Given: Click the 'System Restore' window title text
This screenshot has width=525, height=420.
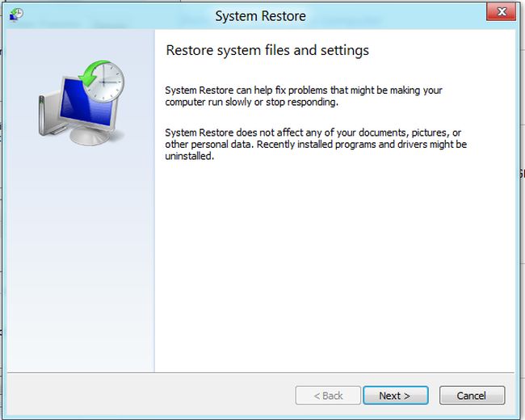Looking at the screenshot, I should pyautogui.click(x=261, y=16).
